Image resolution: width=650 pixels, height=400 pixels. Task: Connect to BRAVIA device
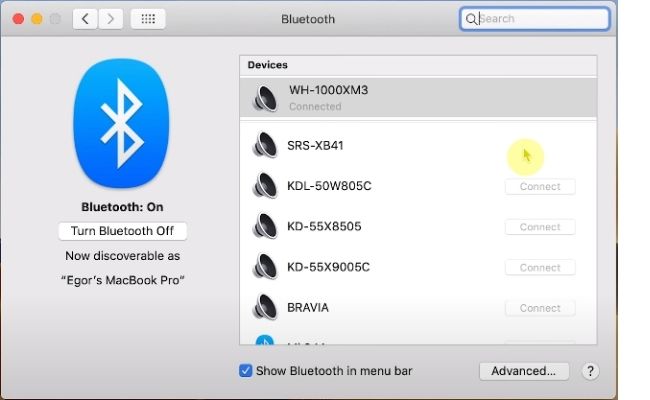[x=540, y=308]
